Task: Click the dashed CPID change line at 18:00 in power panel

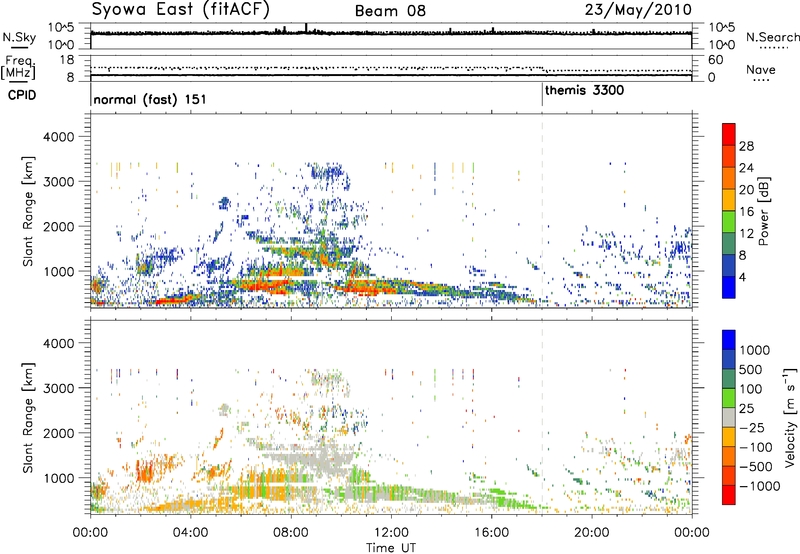Action: coord(542,211)
